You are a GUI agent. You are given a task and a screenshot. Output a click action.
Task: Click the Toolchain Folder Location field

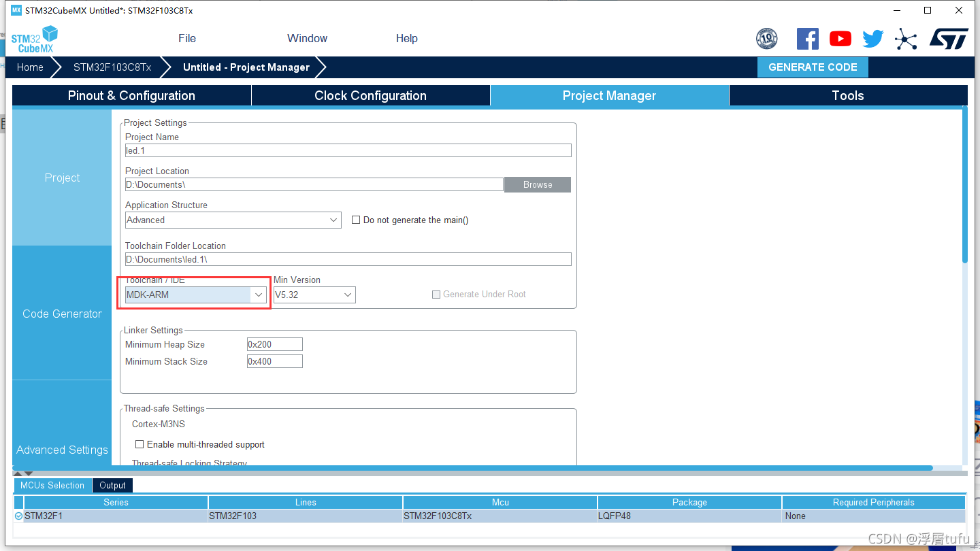coord(348,259)
